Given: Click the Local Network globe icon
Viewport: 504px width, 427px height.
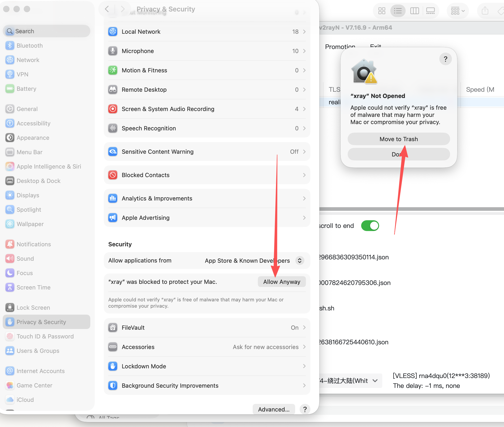Looking at the screenshot, I should (x=113, y=31).
